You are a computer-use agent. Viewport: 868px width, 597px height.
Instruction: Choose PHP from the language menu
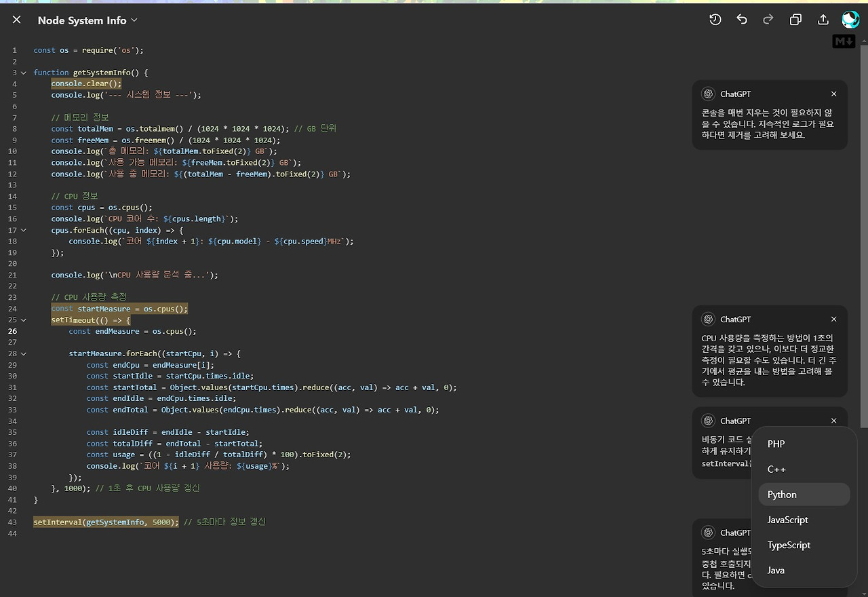pyautogui.click(x=804, y=444)
